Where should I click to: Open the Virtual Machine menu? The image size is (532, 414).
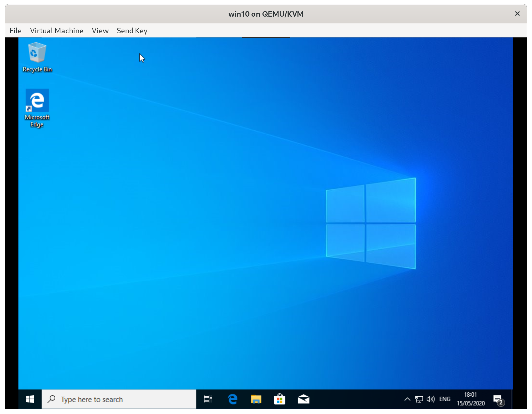click(57, 30)
